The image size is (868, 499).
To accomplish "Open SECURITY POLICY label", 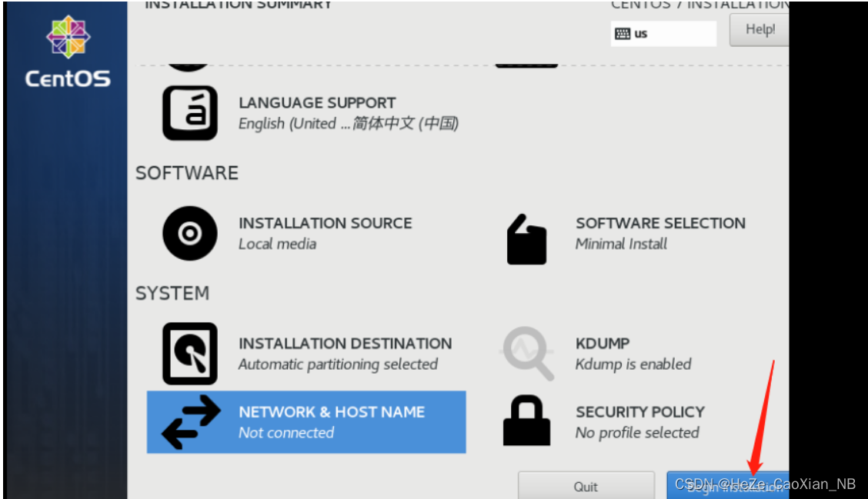I will click(x=640, y=412).
